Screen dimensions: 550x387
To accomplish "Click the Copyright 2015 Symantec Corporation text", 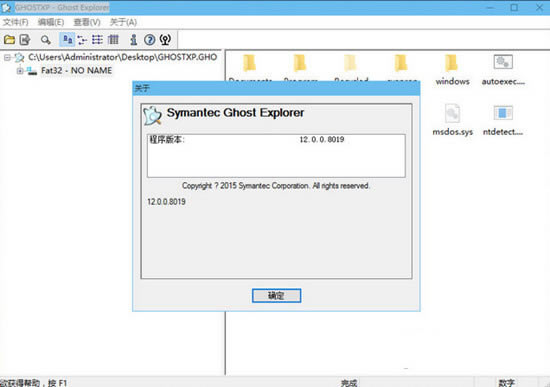I will click(x=276, y=186).
